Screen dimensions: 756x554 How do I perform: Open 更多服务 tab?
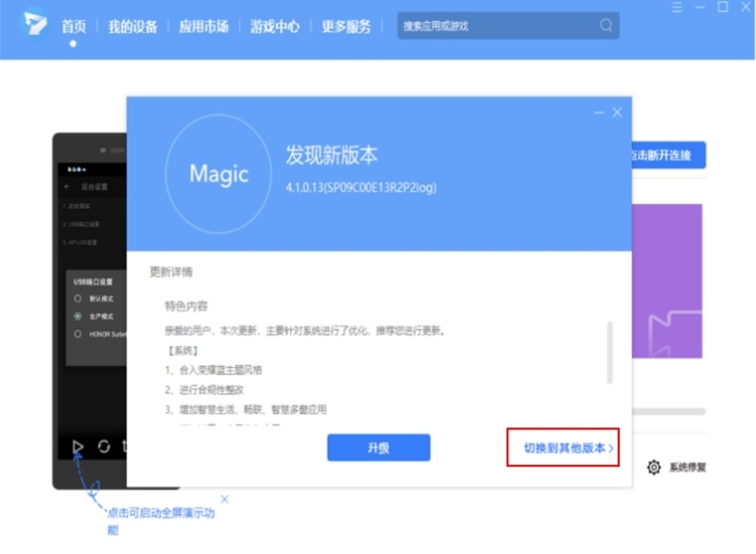pyautogui.click(x=346, y=26)
